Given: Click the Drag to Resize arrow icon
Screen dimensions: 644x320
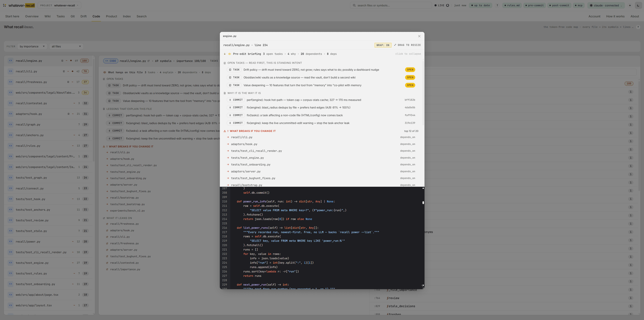Looking at the screenshot, I should point(395,45).
